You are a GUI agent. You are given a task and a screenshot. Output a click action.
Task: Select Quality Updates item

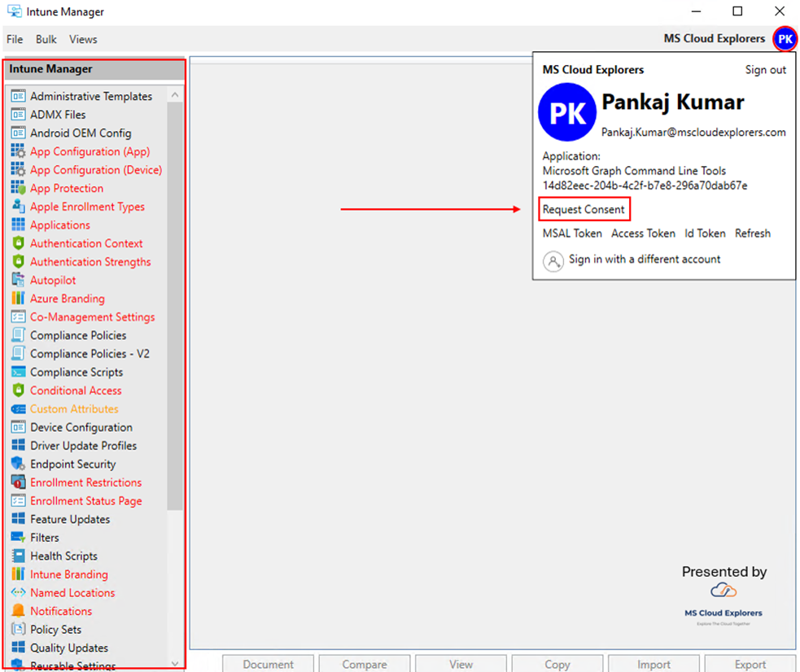[69, 648]
